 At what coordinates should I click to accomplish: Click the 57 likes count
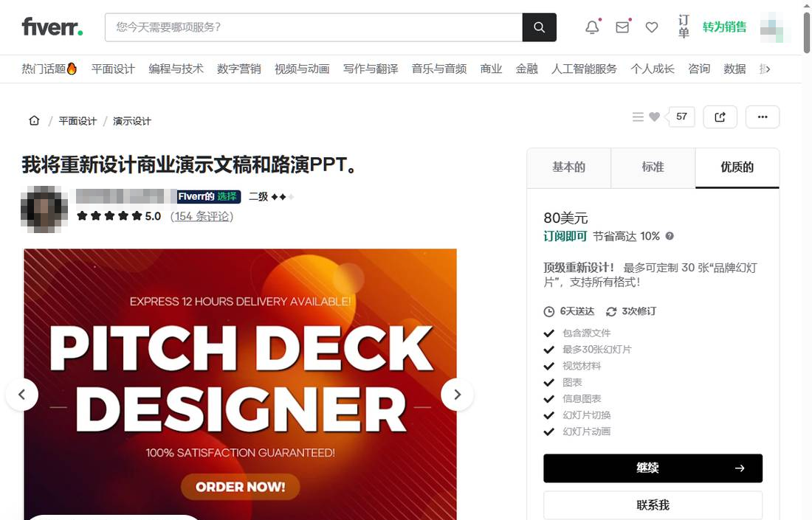click(681, 117)
